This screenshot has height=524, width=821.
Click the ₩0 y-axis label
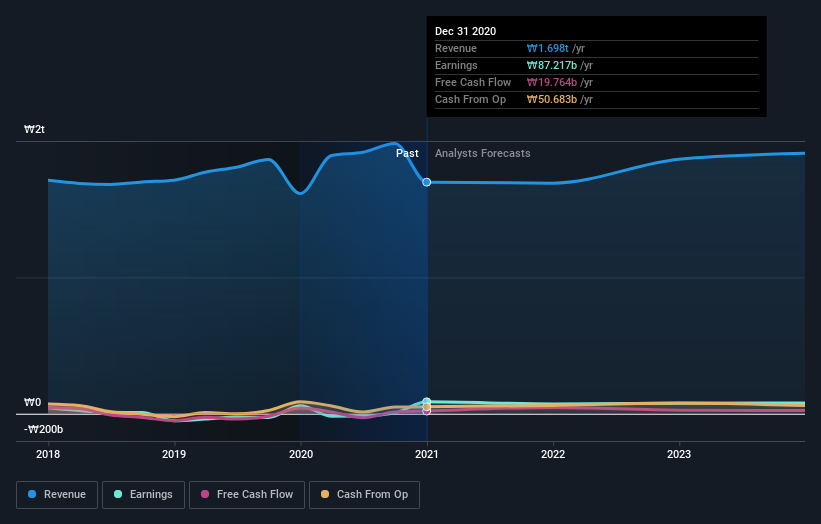pos(32,403)
